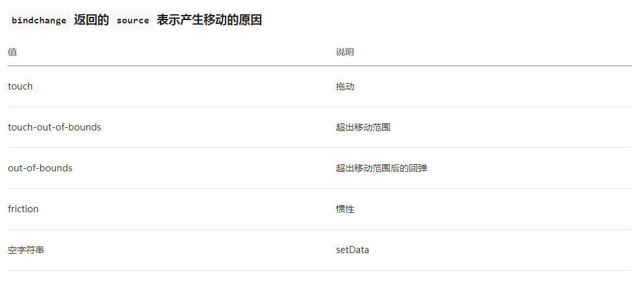Click the source code label in heading
This screenshot has height=281, width=644.
pyautogui.click(x=133, y=20)
